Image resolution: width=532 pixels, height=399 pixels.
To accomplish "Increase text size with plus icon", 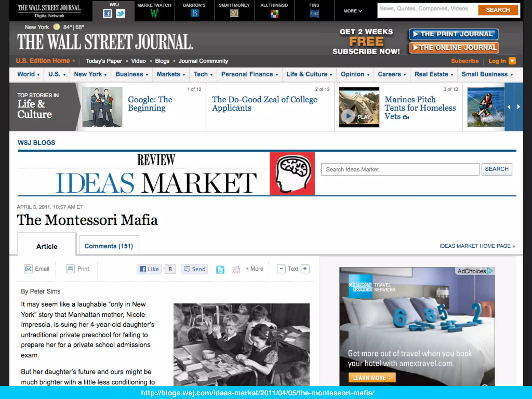I will [305, 269].
